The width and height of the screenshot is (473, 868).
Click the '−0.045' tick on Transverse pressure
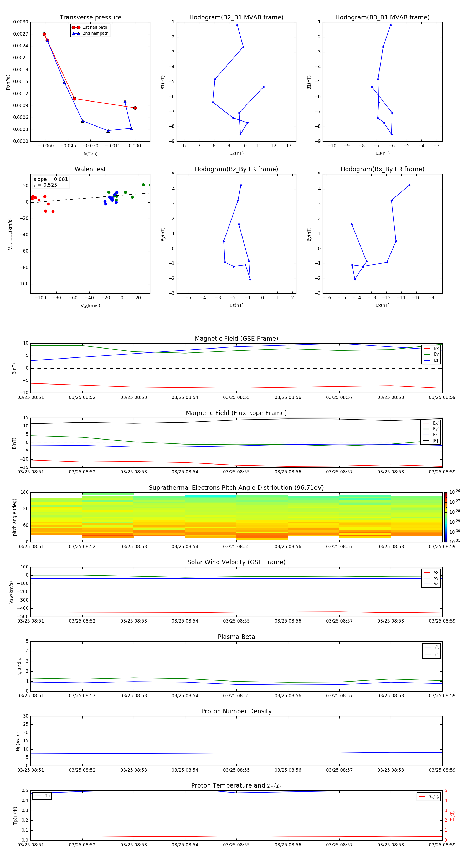[68, 146]
